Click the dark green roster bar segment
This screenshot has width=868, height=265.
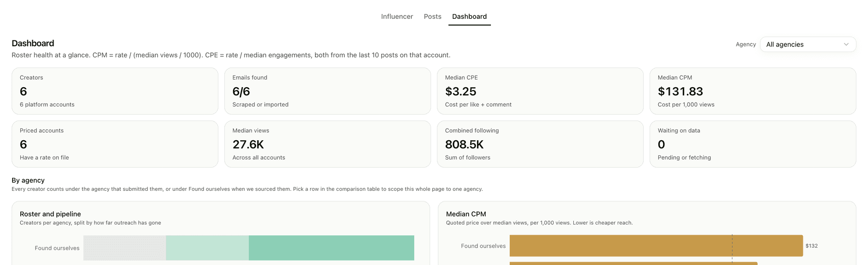click(x=331, y=248)
